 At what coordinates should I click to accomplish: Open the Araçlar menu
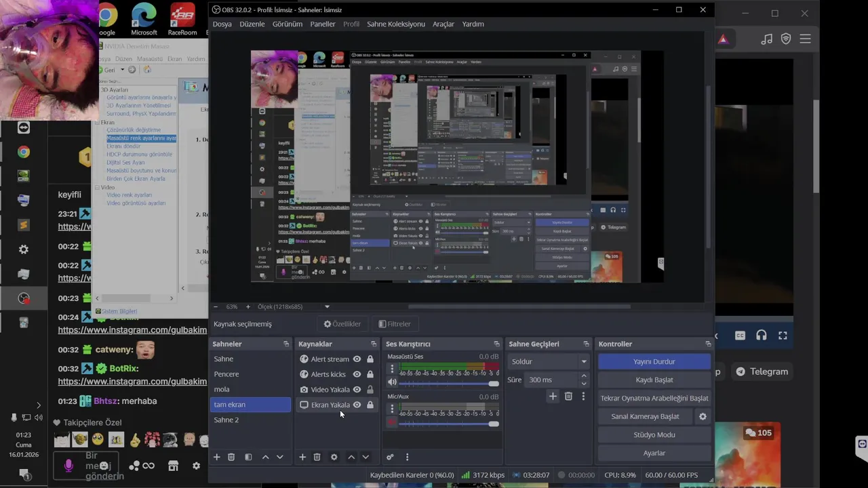(x=443, y=24)
